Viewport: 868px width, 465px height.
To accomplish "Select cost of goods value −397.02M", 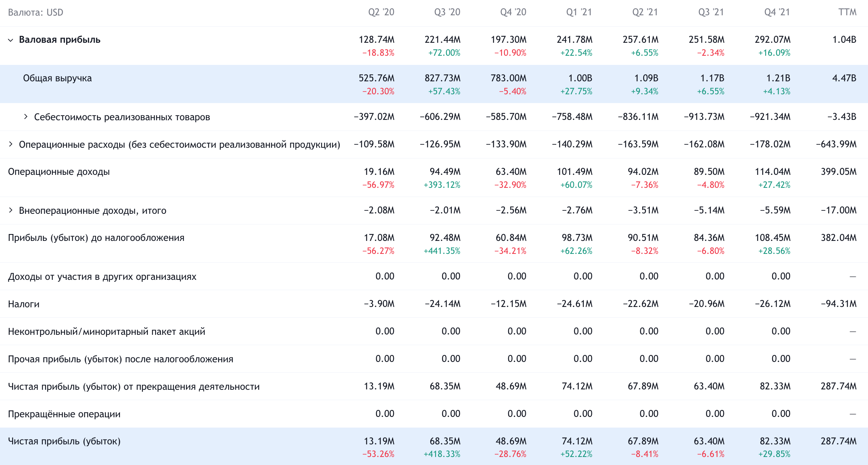I will [374, 117].
